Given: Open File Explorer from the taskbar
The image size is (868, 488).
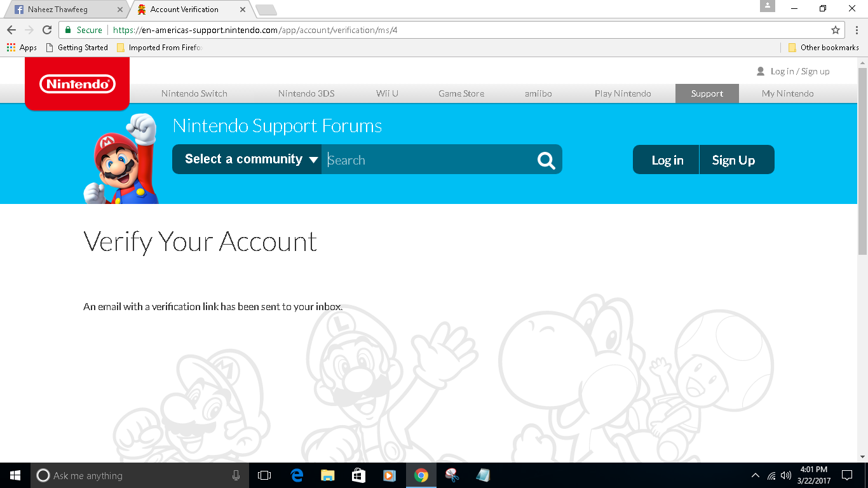Looking at the screenshot, I should [x=327, y=475].
